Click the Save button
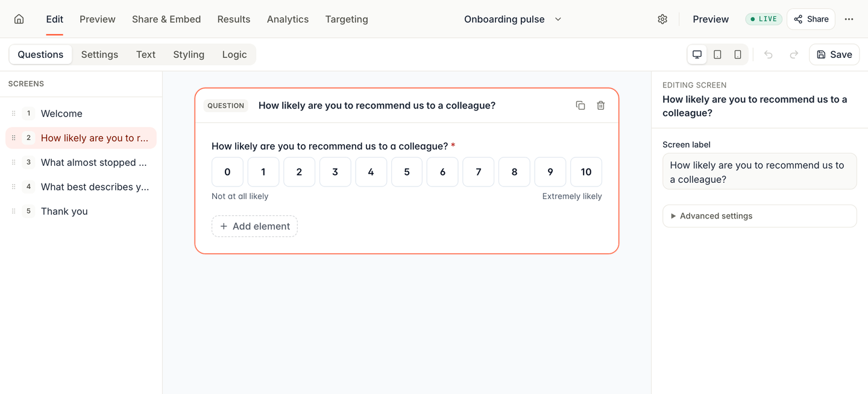The image size is (868, 394). pos(834,54)
